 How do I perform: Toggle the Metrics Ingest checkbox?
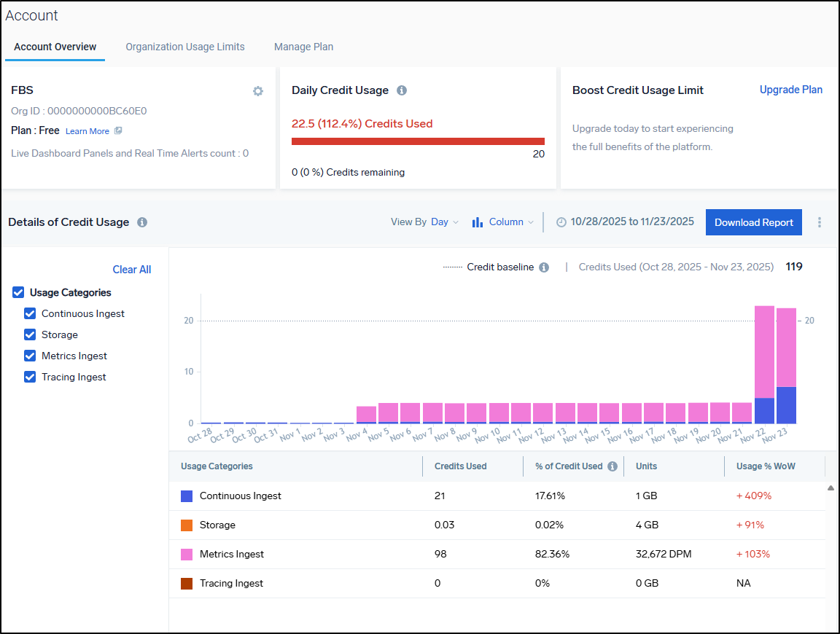[x=30, y=356]
